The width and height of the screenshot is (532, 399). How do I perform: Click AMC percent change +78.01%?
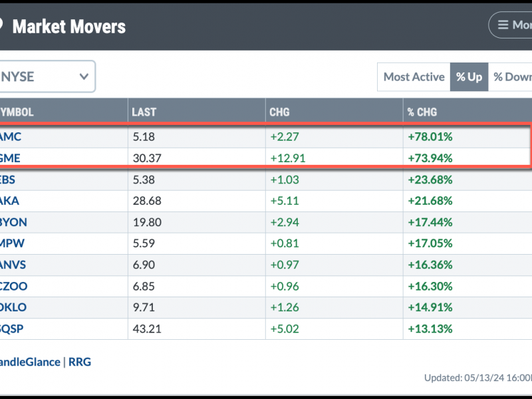tap(430, 137)
